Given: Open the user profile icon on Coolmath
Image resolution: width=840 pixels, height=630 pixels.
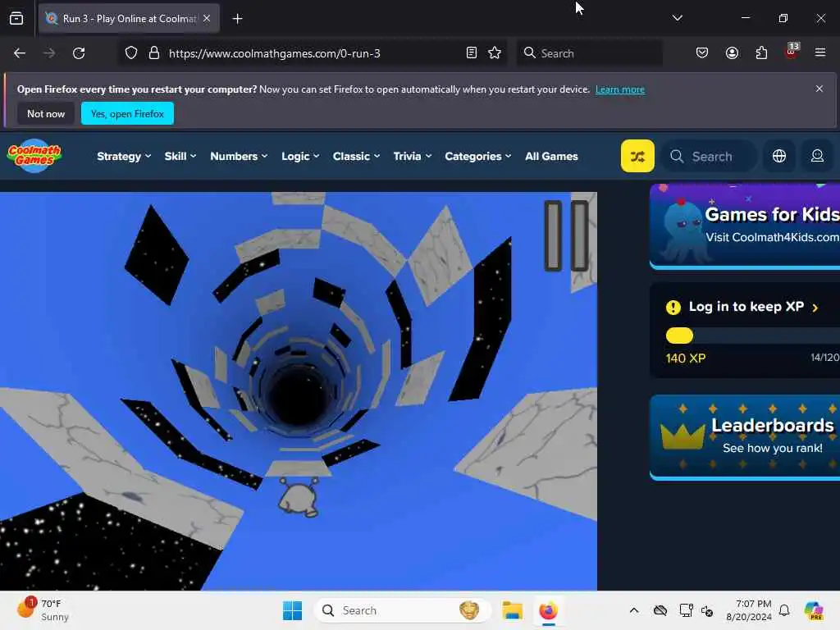Looking at the screenshot, I should (817, 156).
